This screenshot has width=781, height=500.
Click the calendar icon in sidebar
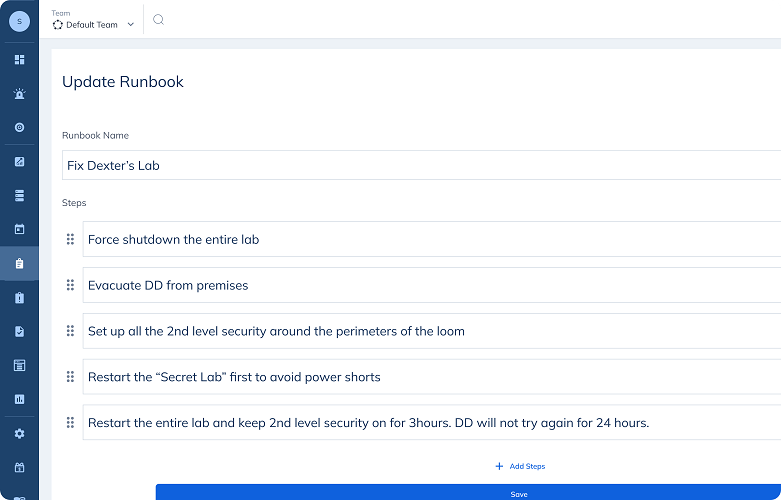(x=19, y=229)
